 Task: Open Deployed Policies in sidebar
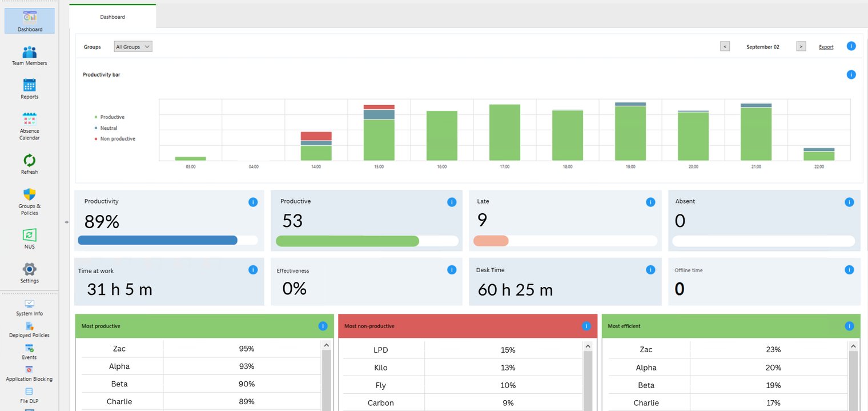click(29, 326)
